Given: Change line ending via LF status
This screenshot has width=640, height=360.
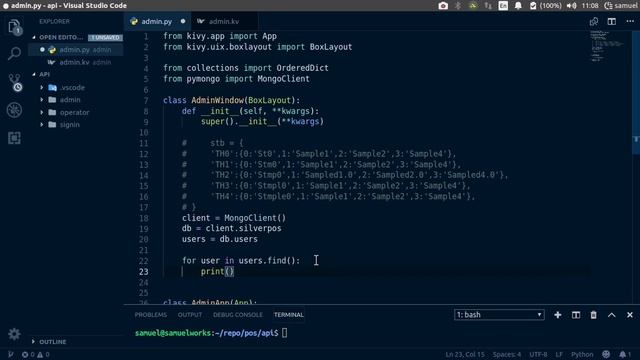Looking at the screenshot, I should pyautogui.click(x=559, y=354).
